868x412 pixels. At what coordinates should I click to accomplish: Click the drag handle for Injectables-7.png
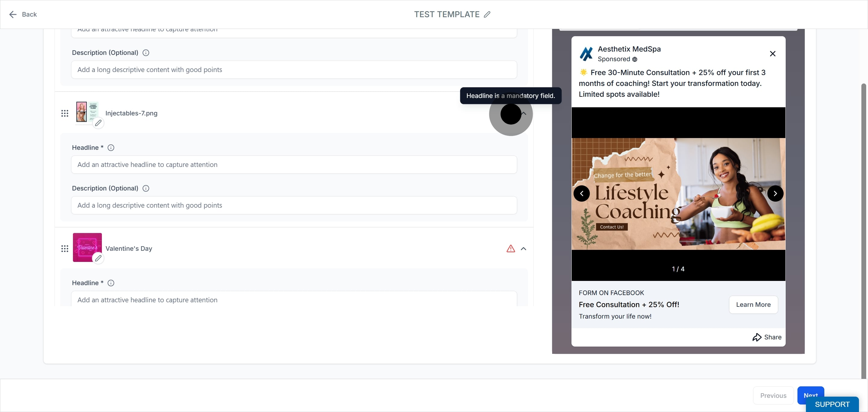(65, 114)
